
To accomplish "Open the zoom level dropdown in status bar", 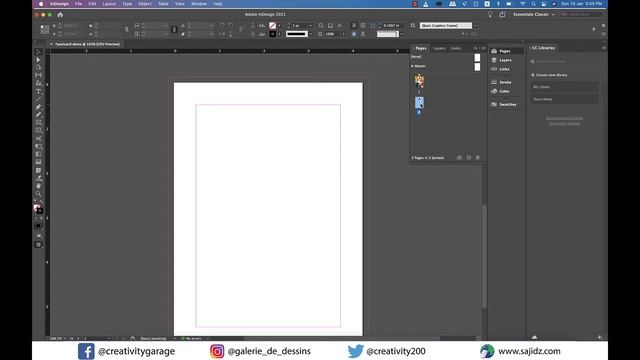I will 65,338.
